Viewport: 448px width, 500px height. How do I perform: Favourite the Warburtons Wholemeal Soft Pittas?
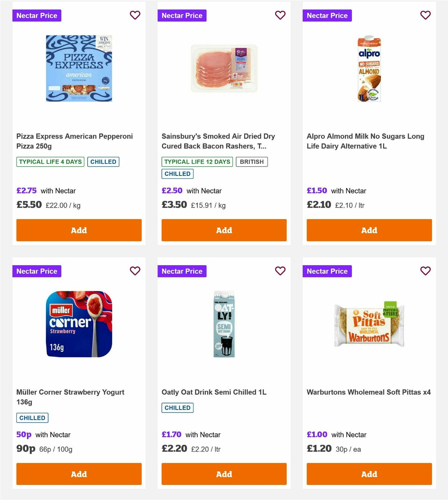coord(425,271)
